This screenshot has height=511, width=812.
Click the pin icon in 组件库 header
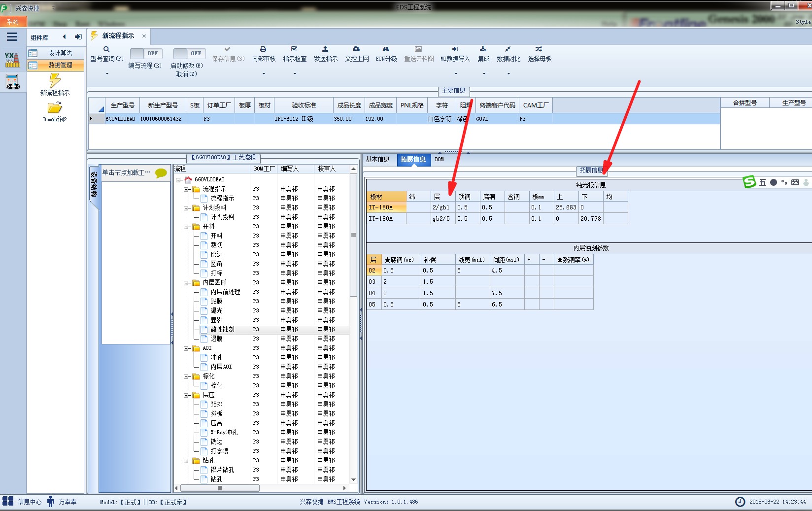[x=78, y=37]
